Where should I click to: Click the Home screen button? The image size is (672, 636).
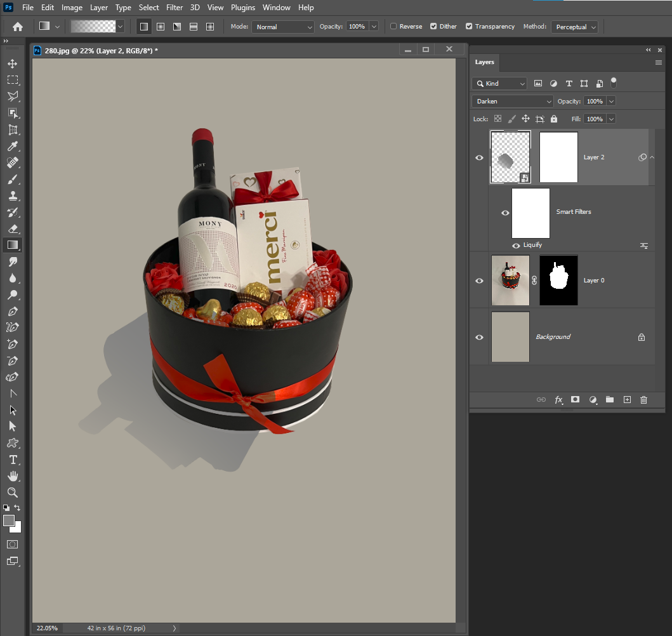click(x=17, y=27)
